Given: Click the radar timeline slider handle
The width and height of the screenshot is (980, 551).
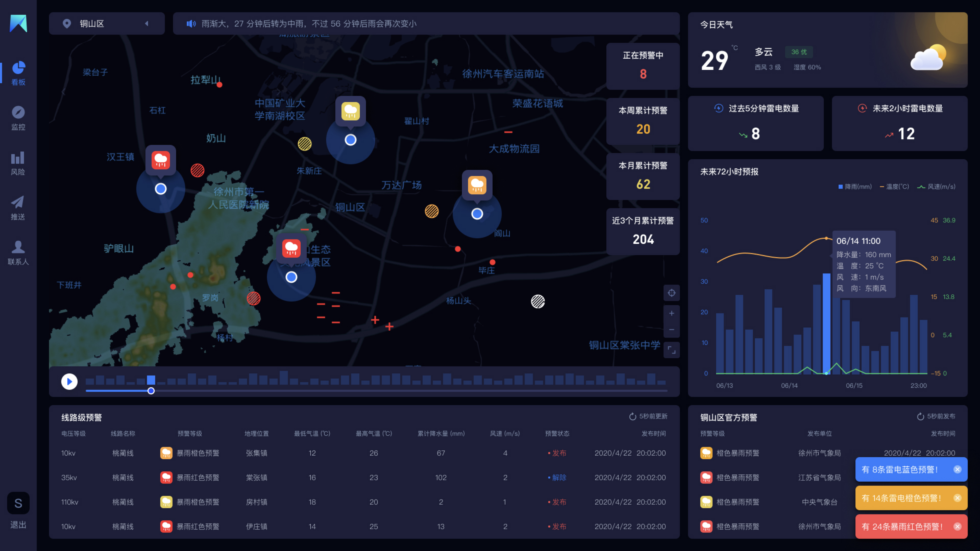Looking at the screenshot, I should pos(151,391).
